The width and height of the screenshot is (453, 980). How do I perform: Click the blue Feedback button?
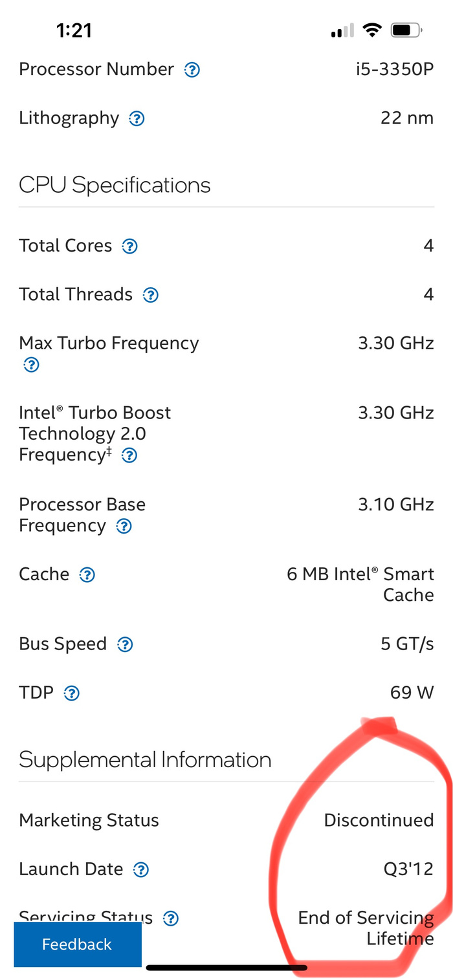tap(78, 944)
